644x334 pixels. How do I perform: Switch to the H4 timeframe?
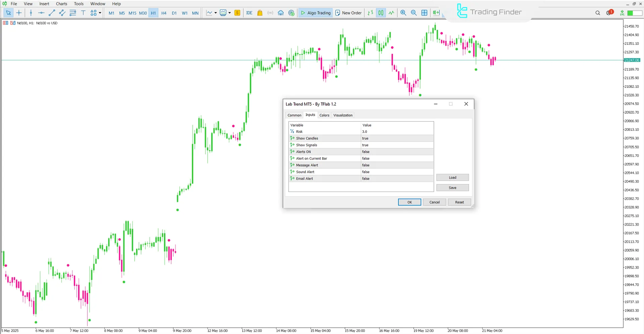point(164,13)
